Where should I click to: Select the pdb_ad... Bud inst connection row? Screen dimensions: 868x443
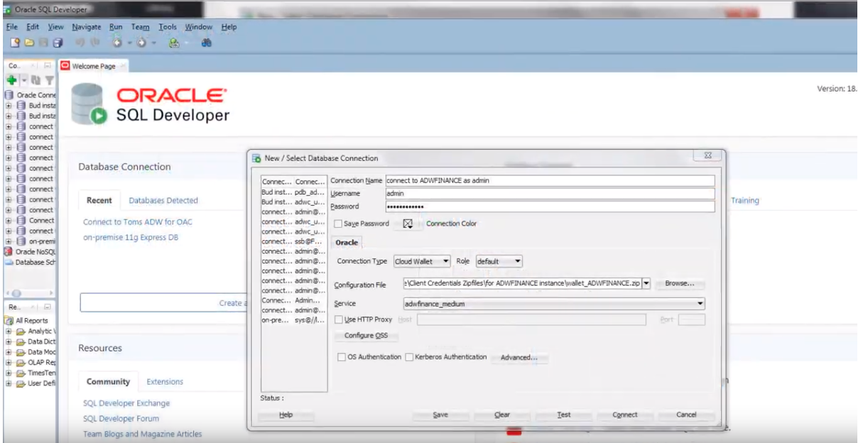294,192
